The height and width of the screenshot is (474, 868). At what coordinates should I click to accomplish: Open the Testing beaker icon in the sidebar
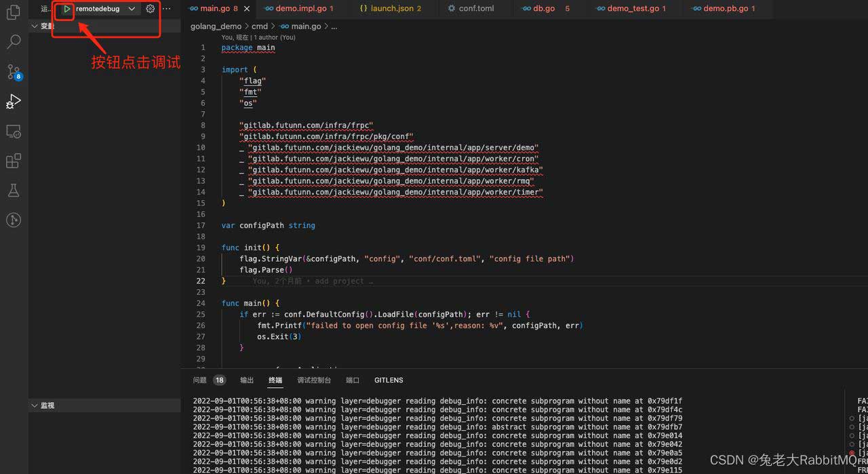coord(14,191)
